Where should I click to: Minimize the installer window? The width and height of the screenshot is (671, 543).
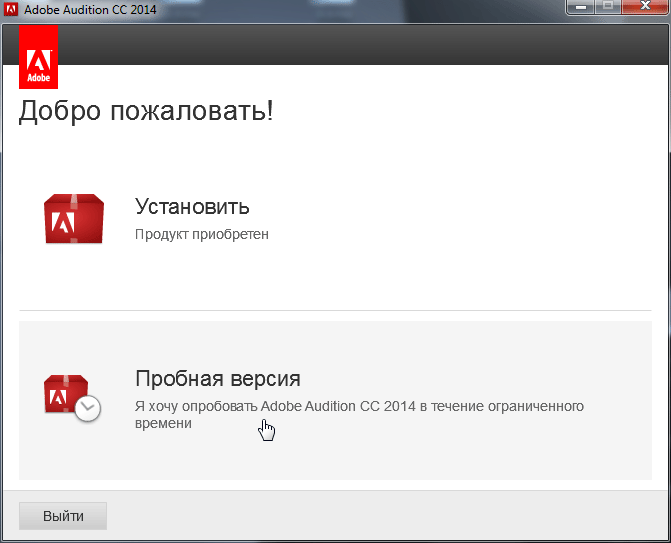pos(580,7)
